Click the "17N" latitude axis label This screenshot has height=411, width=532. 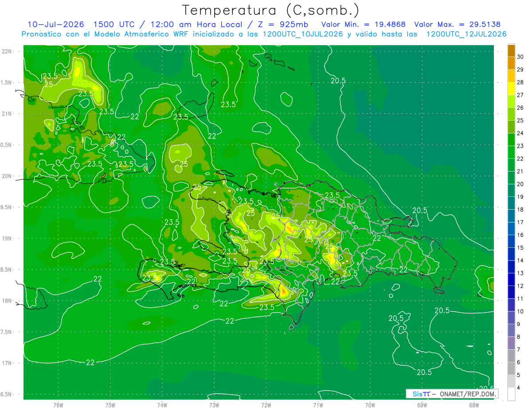pos(7,363)
